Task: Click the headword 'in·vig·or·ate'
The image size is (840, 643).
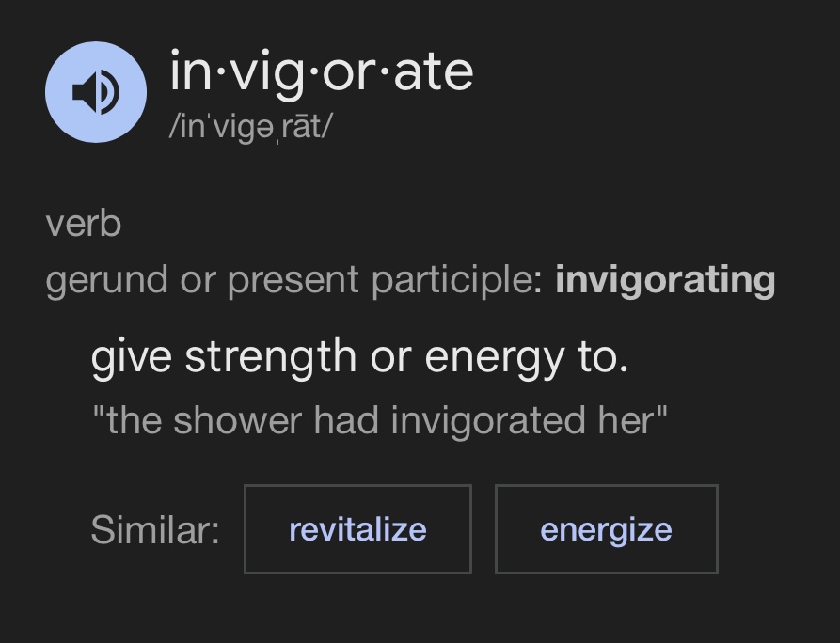Action: pyautogui.click(x=321, y=73)
